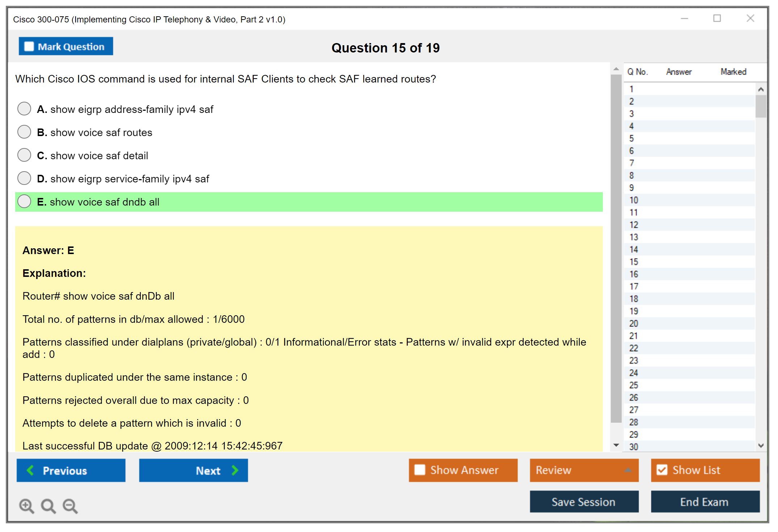Jump to question 16 in the list
The height and width of the screenshot is (532, 778).
tap(634, 274)
